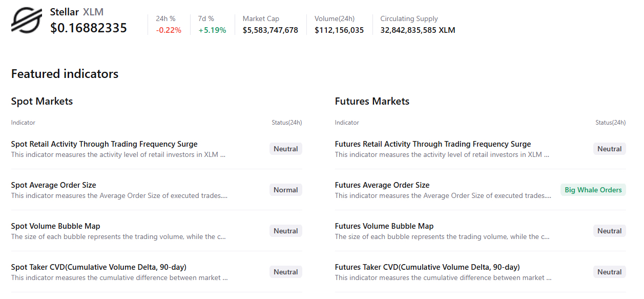The width and height of the screenshot is (644, 299).
Task: Click Neutral badge for Spot Retail Activity
Action: (286, 149)
